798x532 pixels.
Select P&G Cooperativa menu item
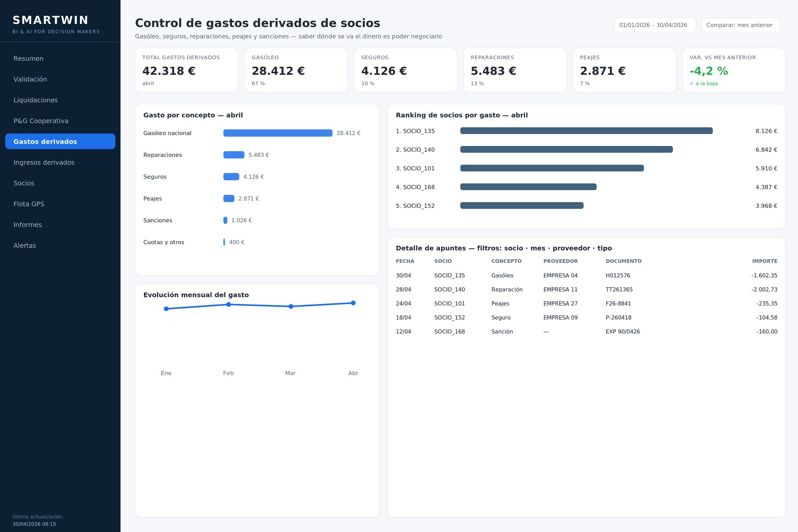coord(60,121)
